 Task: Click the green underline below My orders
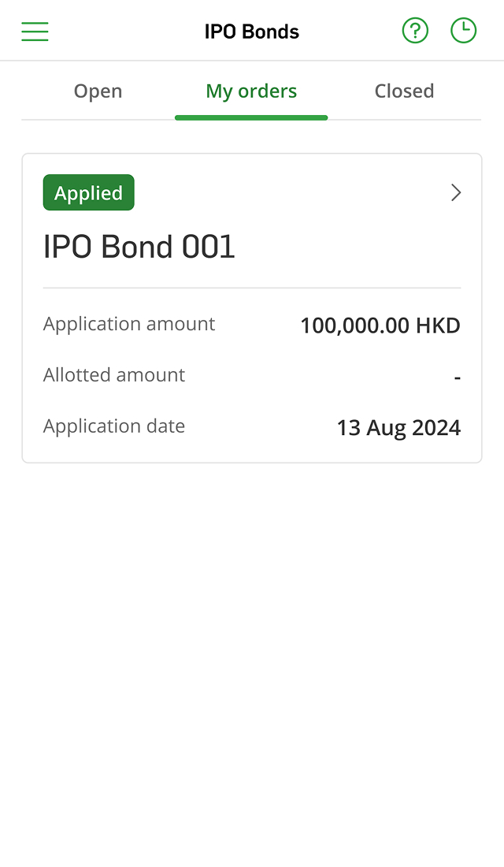pyautogui.click(x=251, y=117)
